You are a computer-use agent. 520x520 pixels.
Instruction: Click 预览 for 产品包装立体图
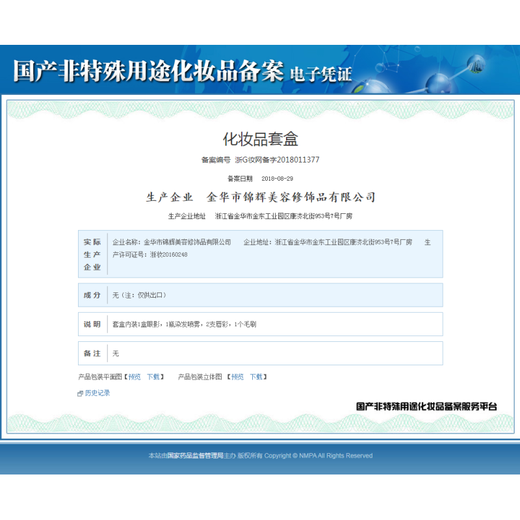238,377
